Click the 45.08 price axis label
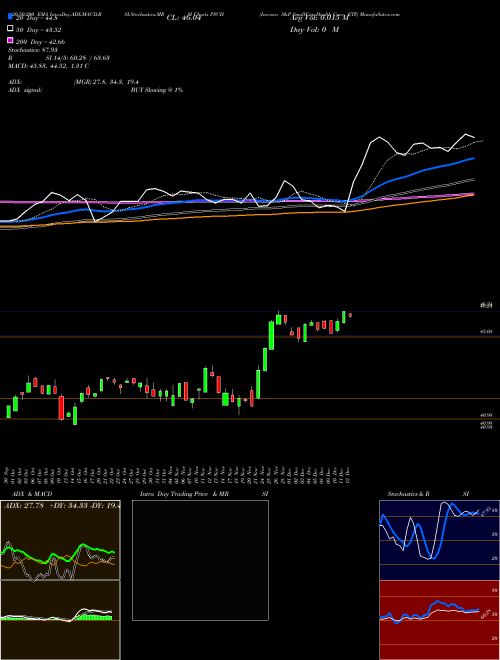 (486, 332)
